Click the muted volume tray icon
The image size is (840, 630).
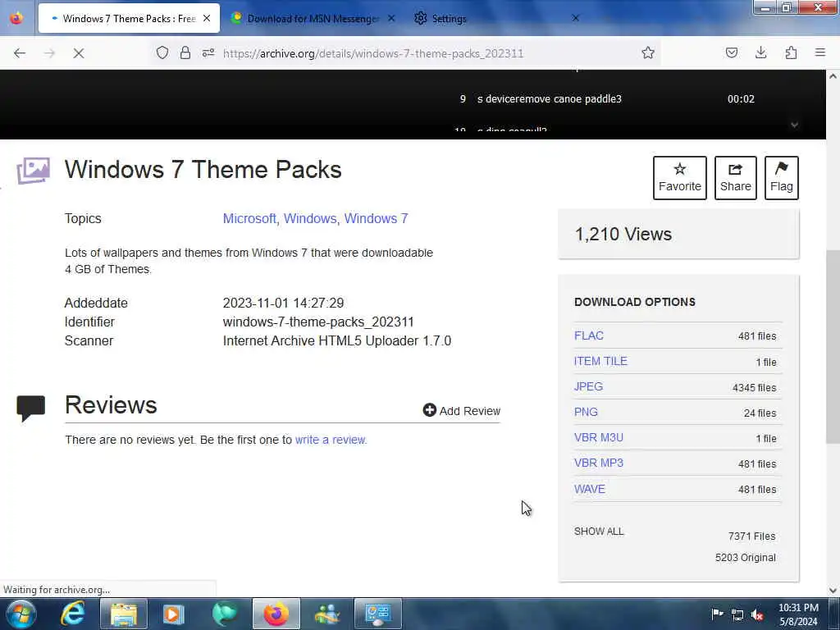click(757, 614)
